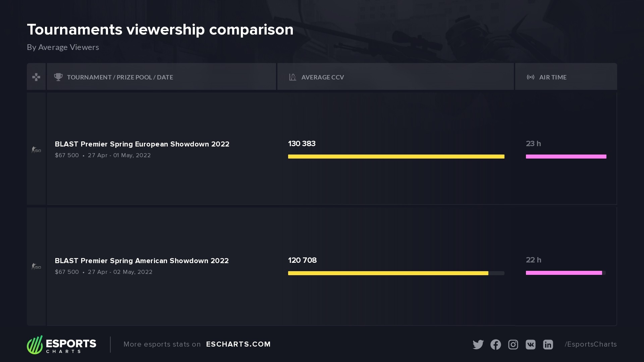This screenshot has height=362, width=644.
Task: Click the yellow 130 383 viewers bar
Action: (396, 157)
